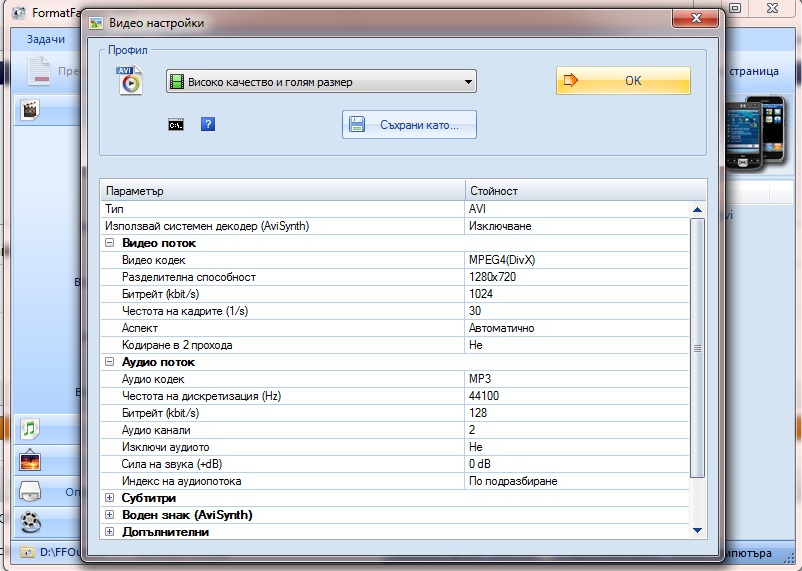Click the blue question mark help icon
The height and width of the screenshot is (571, 802).
[208, 125]
